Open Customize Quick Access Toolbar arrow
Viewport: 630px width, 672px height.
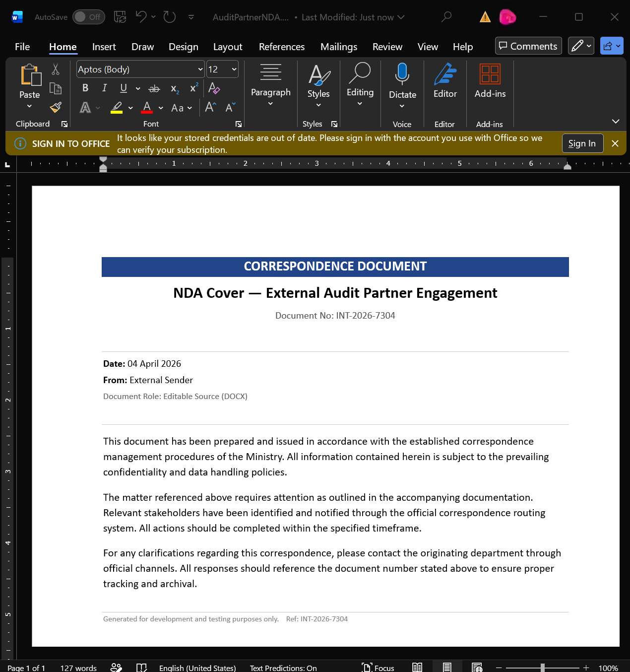[x=191, y=17]
